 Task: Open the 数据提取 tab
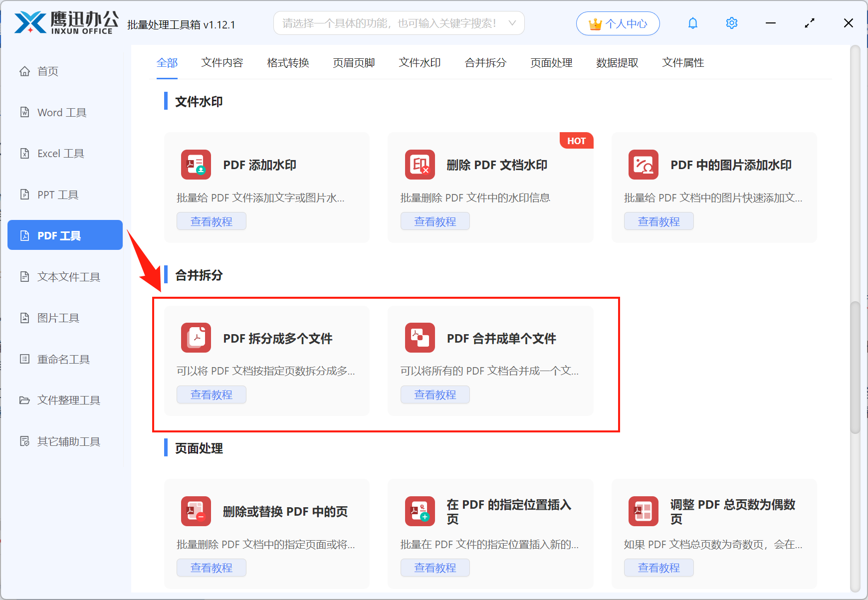click(x=617, y=63)
